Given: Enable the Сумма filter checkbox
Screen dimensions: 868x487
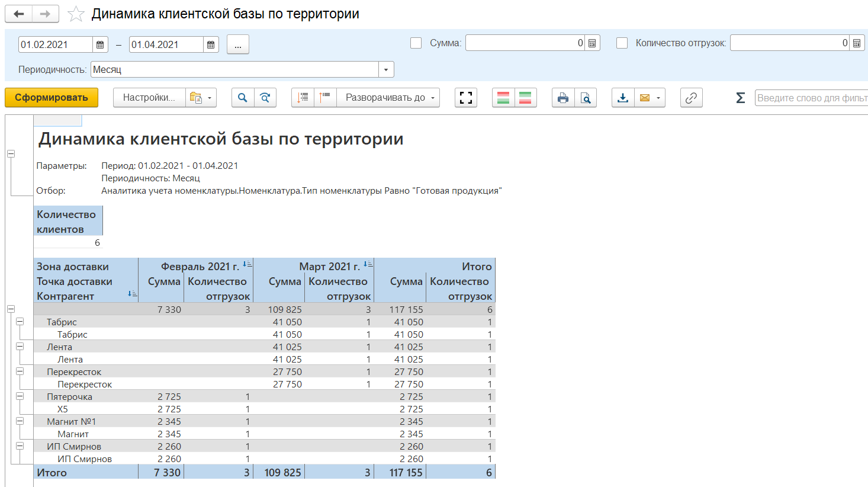Looking at the screenshot, I should 416,43.
